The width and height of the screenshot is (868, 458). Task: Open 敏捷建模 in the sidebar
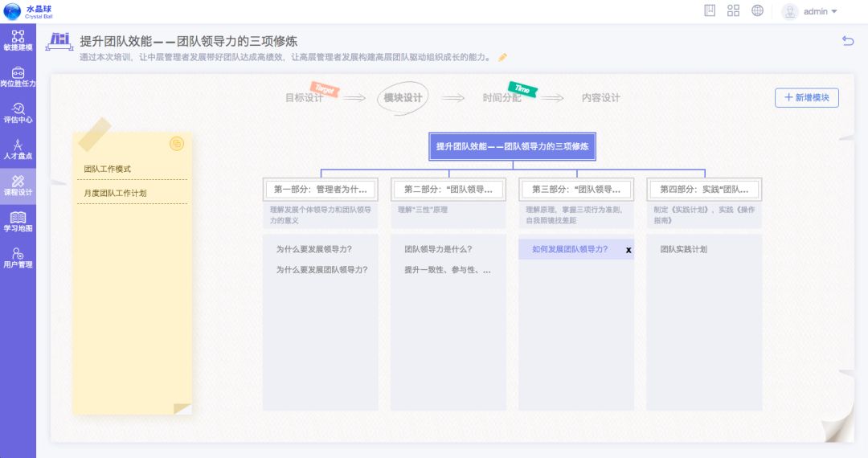tap(18, 41)
